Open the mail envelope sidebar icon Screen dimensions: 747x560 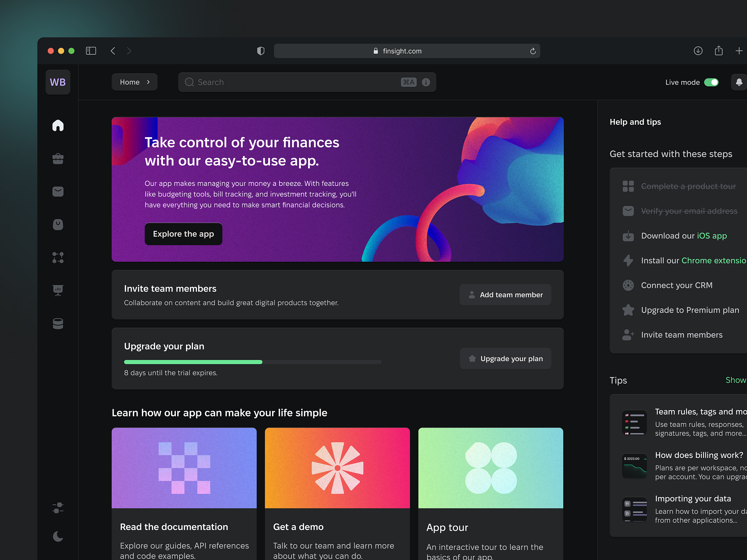point(58,191)
